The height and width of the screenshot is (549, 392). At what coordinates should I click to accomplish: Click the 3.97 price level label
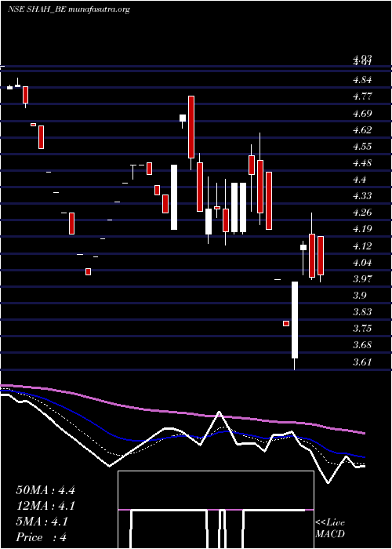(362, 279)
